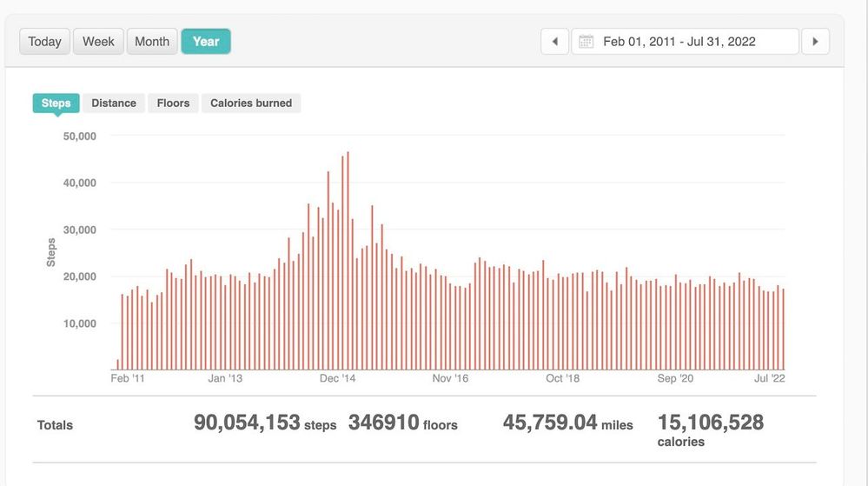
Task: Select the Week time range
Action: tap(98, 42)
